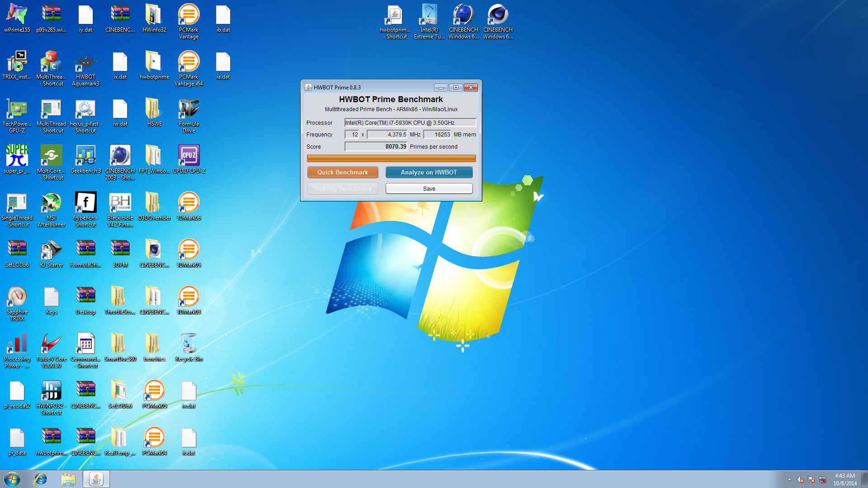Screen dimensions: 868x488
Task: Open HWiNFO32 Shortcut icon
Action: point(51,397)
